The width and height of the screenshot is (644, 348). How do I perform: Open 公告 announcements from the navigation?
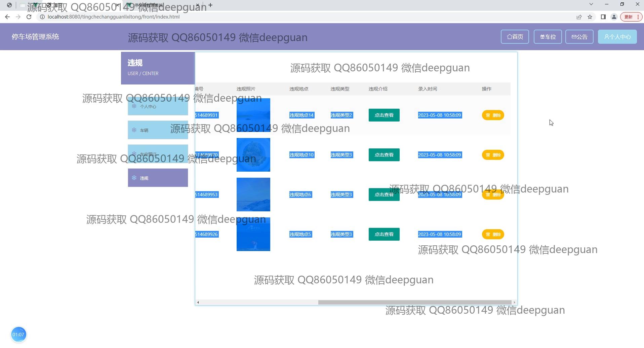click(x=579, y=37)
